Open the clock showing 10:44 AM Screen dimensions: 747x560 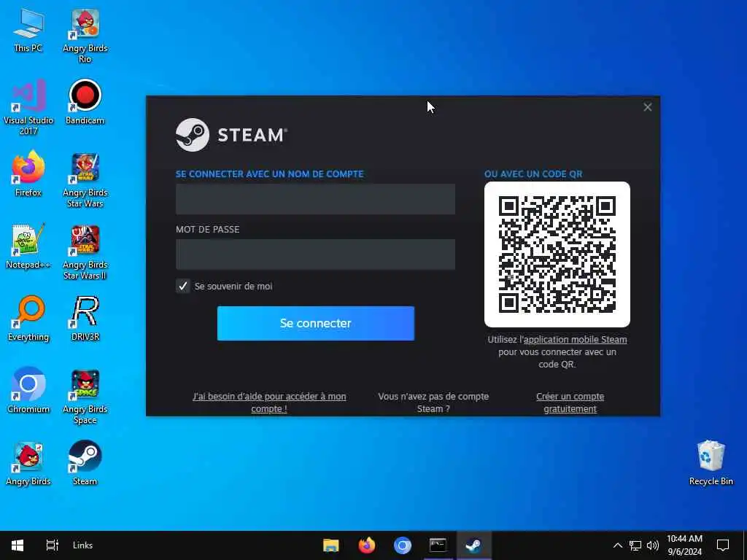coord(684,545)
